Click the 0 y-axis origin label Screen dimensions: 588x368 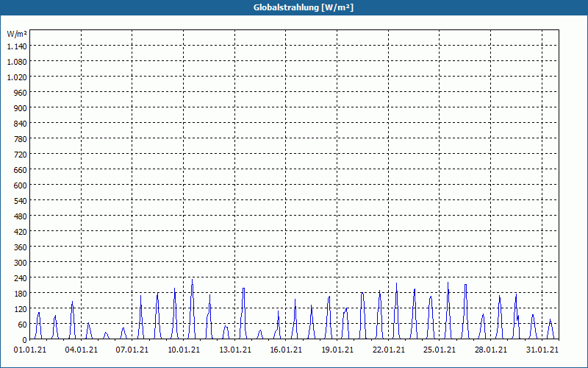click(25, 340)
